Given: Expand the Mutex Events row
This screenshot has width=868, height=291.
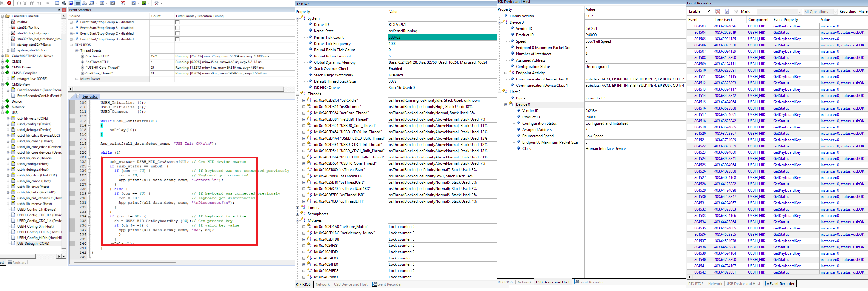Looking at the screenshot, I should [77, 79].
